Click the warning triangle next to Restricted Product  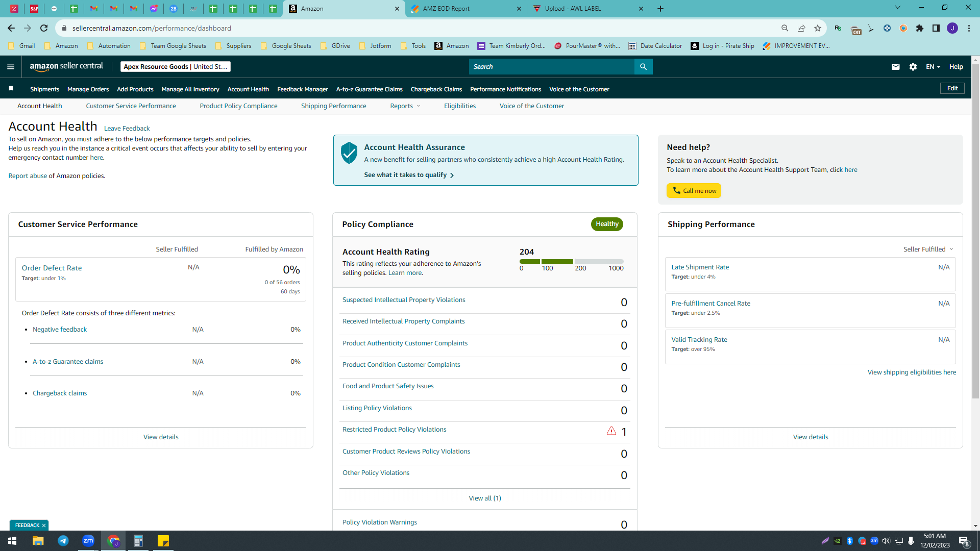point(611,431)
